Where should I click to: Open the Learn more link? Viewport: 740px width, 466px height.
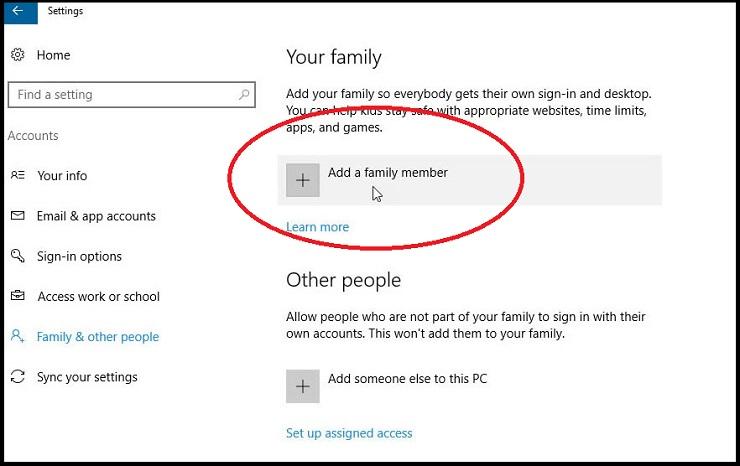click(x=318, y=227)
